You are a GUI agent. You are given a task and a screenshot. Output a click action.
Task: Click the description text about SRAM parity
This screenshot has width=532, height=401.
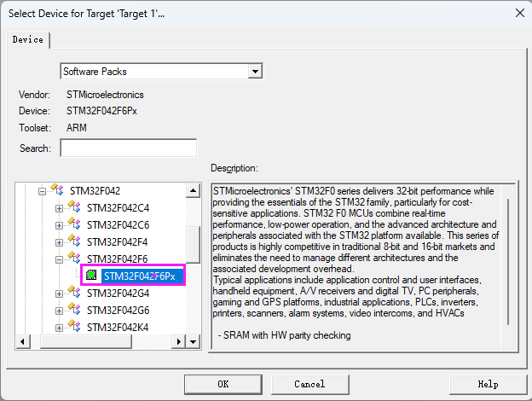tap(284, 335)
